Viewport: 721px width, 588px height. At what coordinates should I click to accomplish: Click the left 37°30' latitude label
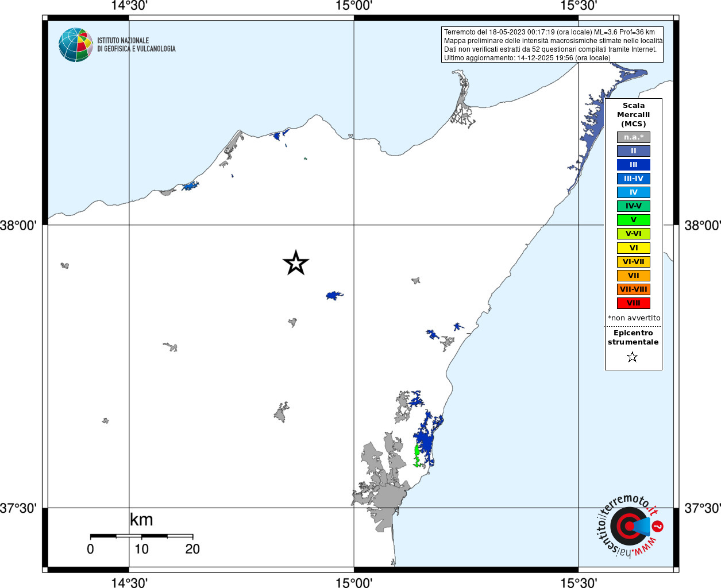(18, 508)
